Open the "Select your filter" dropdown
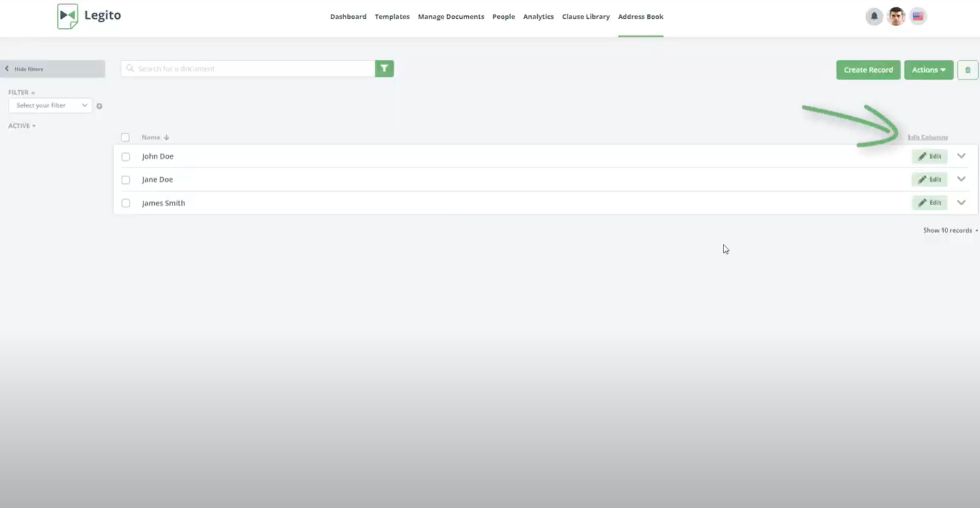 (x=50, y=105)
